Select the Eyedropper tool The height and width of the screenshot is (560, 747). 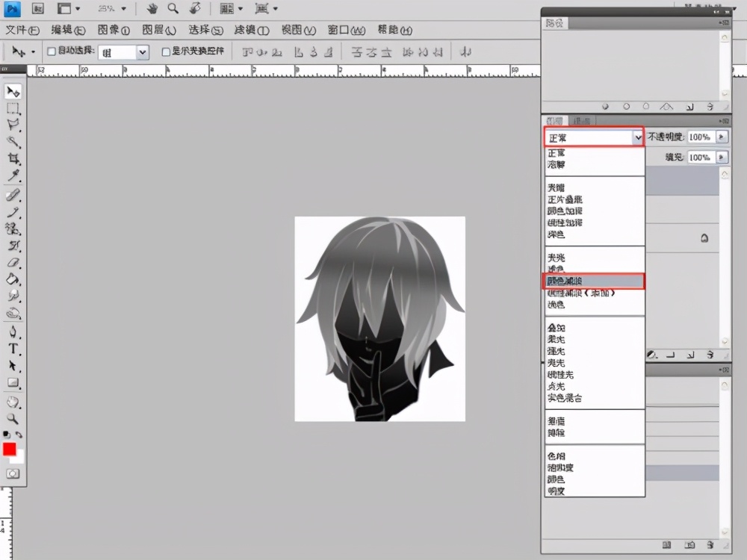[13, 176]
